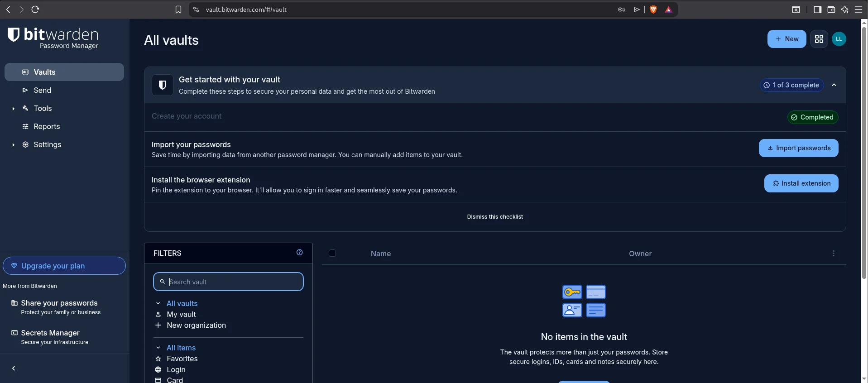868x383 pixels.
Task: Click the browser address bar URL
Action: coord(246,10)
